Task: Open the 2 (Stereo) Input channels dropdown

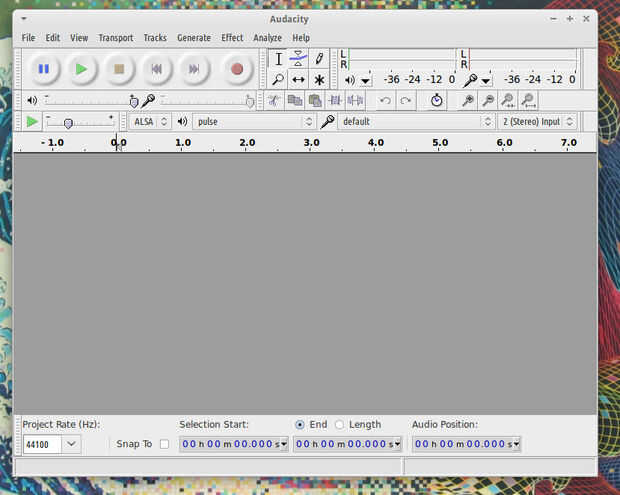Action: click(x=537, y=121)
